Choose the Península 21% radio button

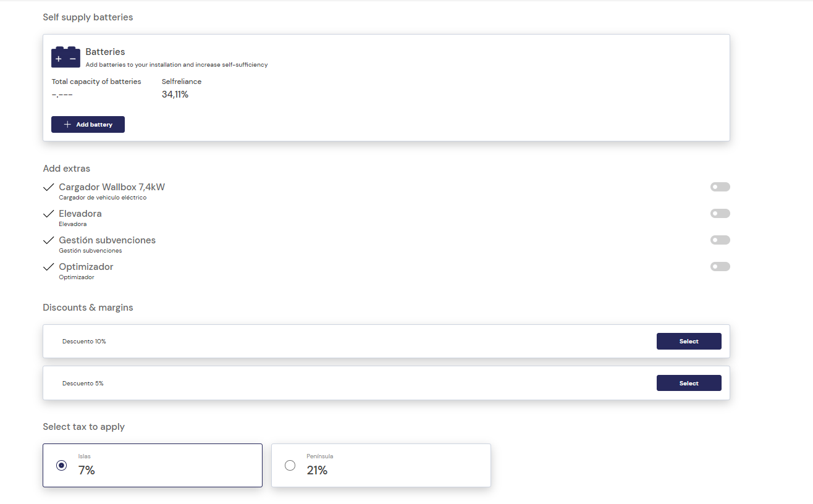(290, 465)
